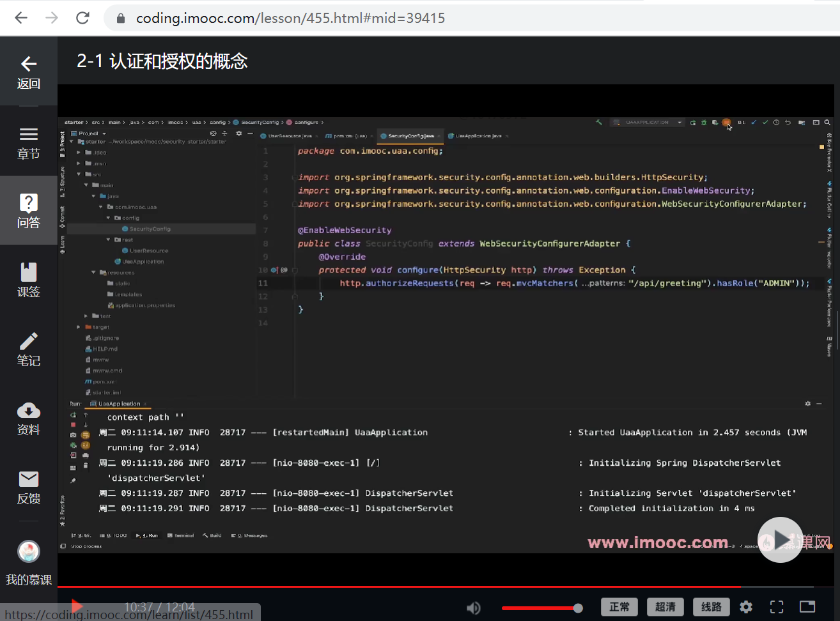840x621 pixels.
Task: Open the 反馈 feedback envelope
Action: point(28,487)
